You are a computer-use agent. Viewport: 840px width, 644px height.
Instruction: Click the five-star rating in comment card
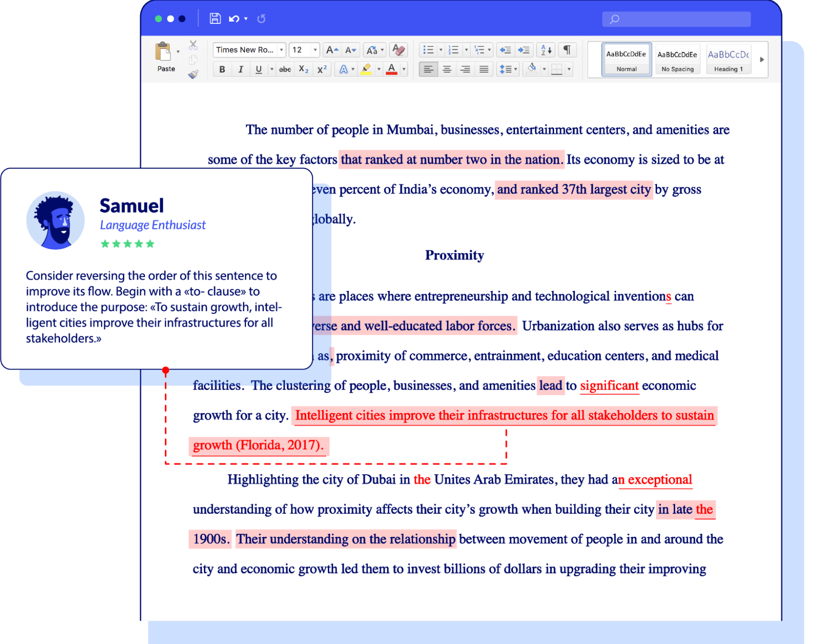[127, 244]
